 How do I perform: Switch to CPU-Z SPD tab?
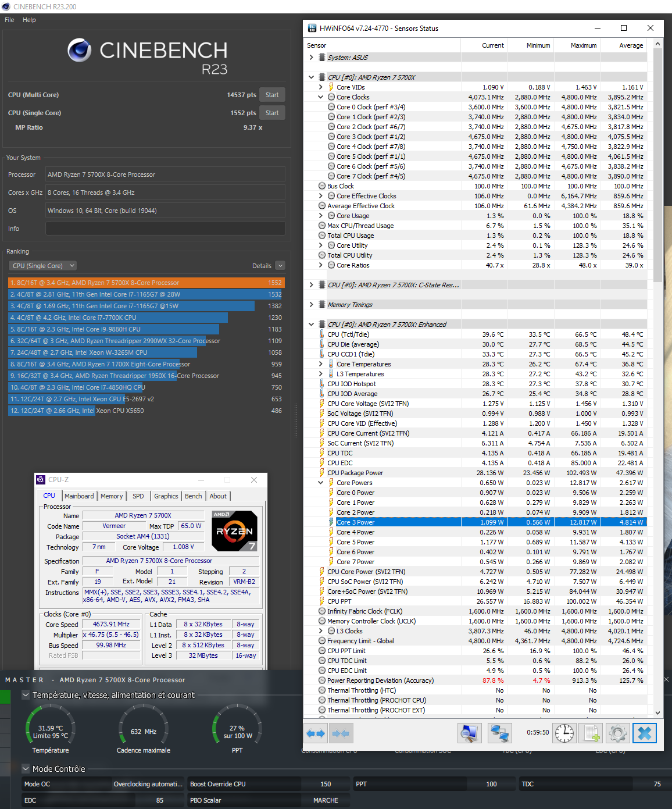pyautogui.click(x=138, y=496)
